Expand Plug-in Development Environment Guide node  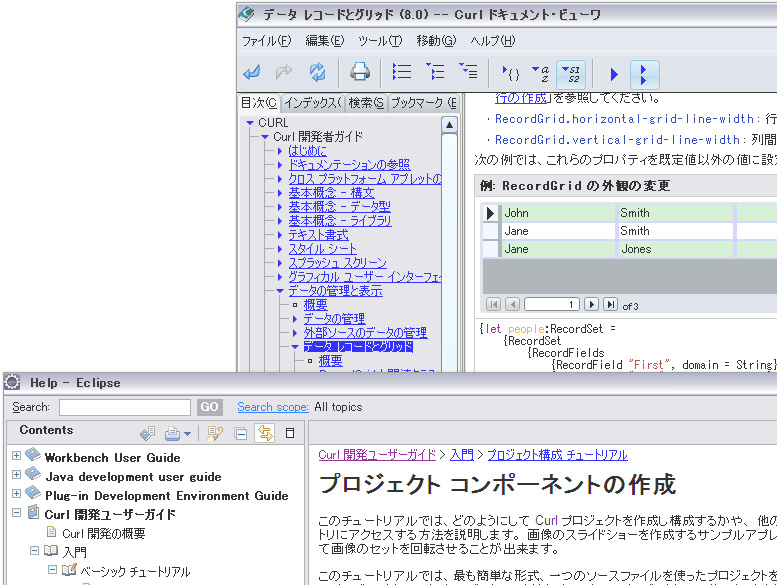tap(16, 495)
